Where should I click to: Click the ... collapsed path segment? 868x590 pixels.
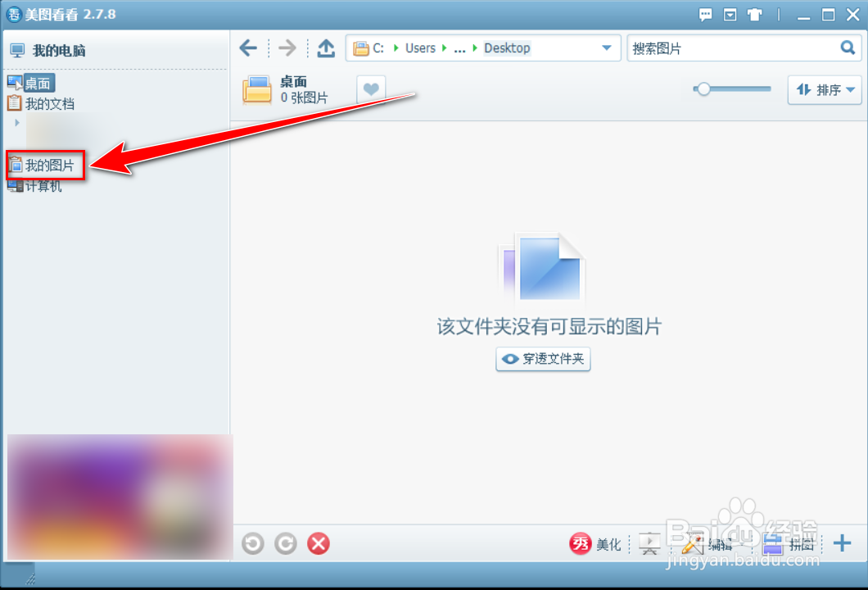click(x=459, y=48)
